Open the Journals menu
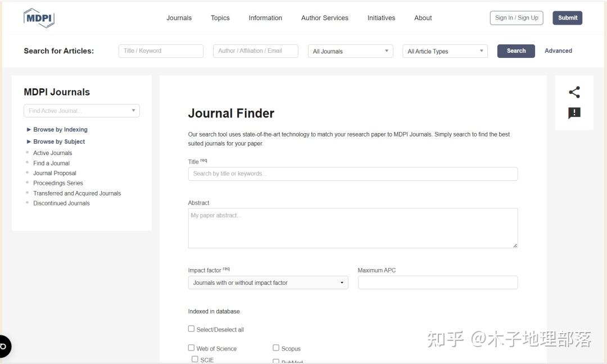607x364 pixels. coord(179,18)
